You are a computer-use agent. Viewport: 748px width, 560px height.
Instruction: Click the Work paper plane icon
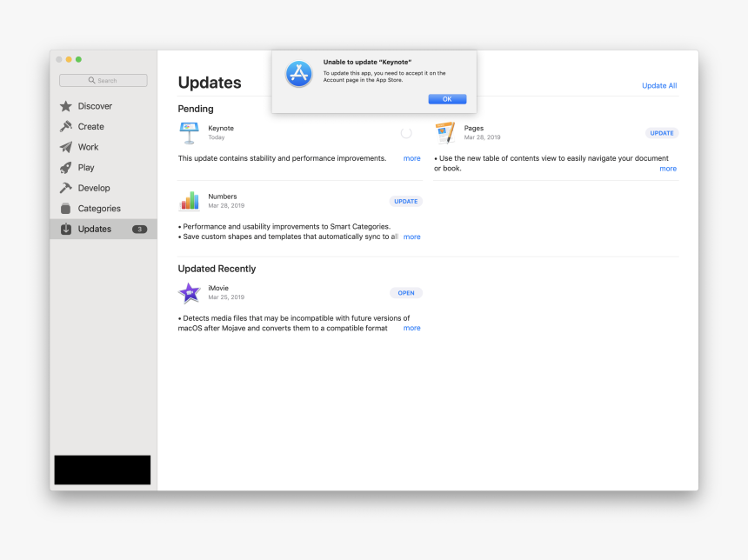[x=66, y=147]
